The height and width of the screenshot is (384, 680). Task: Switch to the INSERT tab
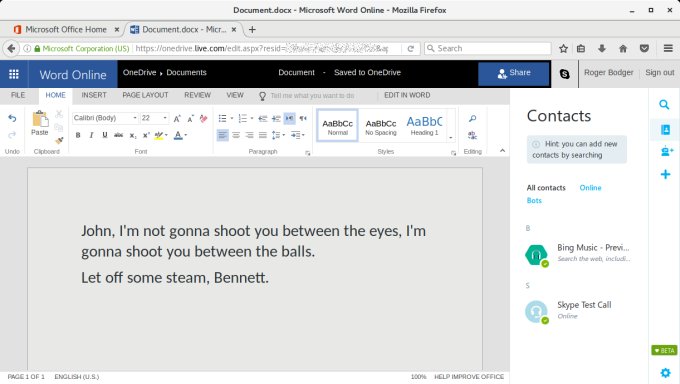[x=94, y=95]
